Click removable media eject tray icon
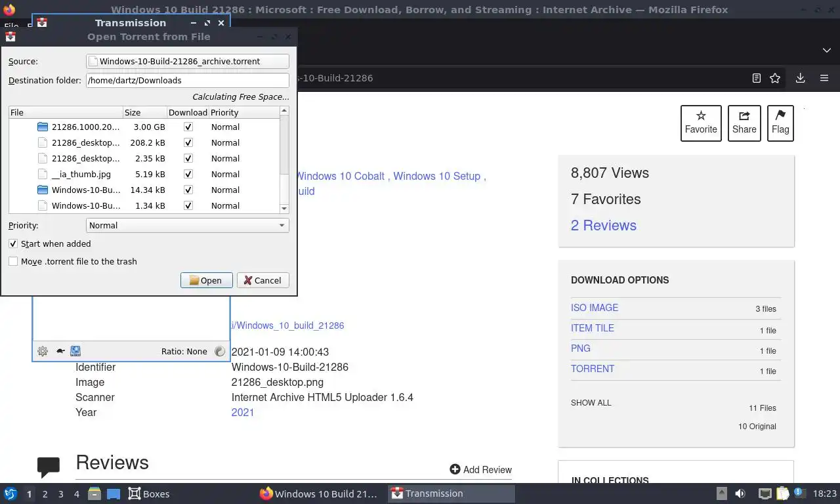 [x=721, y=493]
